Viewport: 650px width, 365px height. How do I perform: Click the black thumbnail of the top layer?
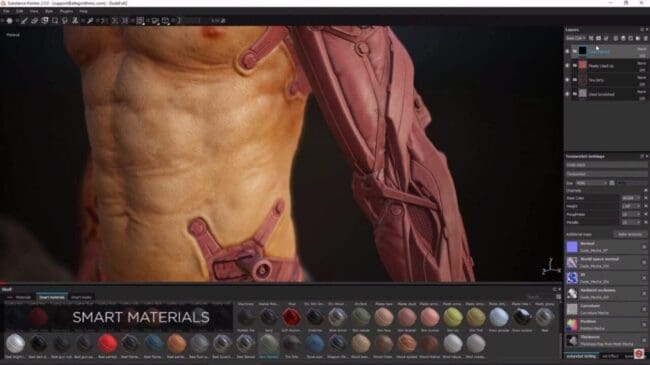point(582,51)
